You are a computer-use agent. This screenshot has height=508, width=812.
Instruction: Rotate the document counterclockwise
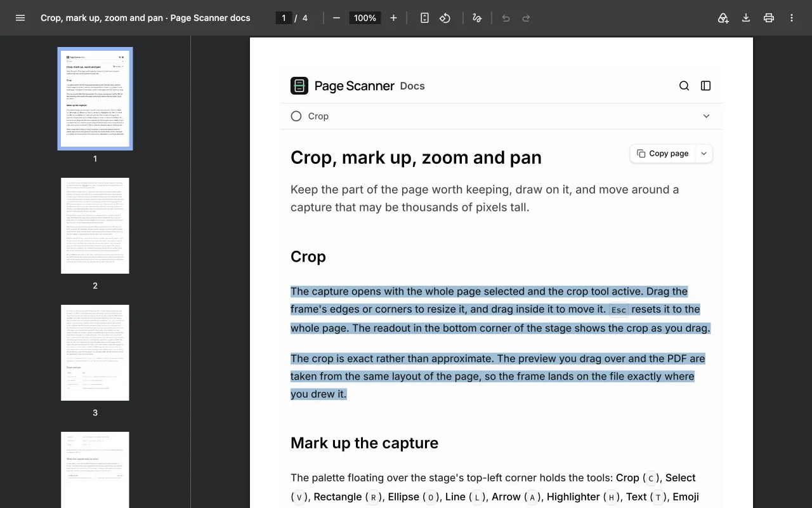click(x=445, y=18)
